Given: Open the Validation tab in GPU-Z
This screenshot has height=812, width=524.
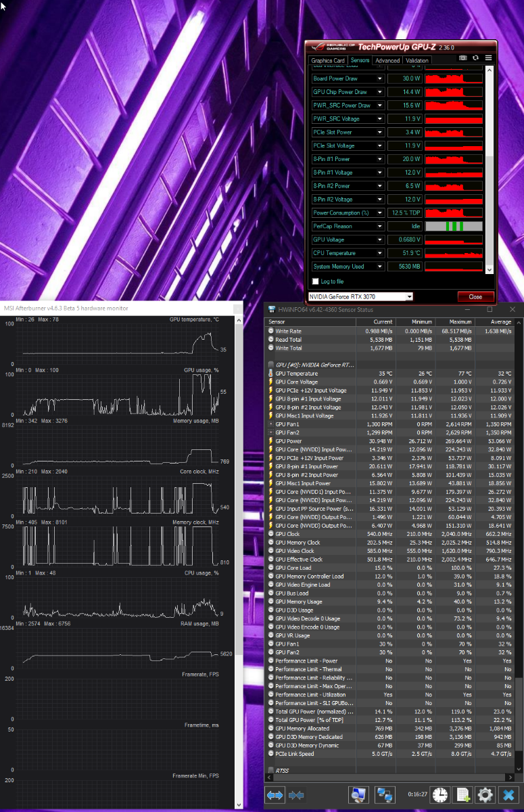Looking at the screenshot, I should [x=417, y=60].
